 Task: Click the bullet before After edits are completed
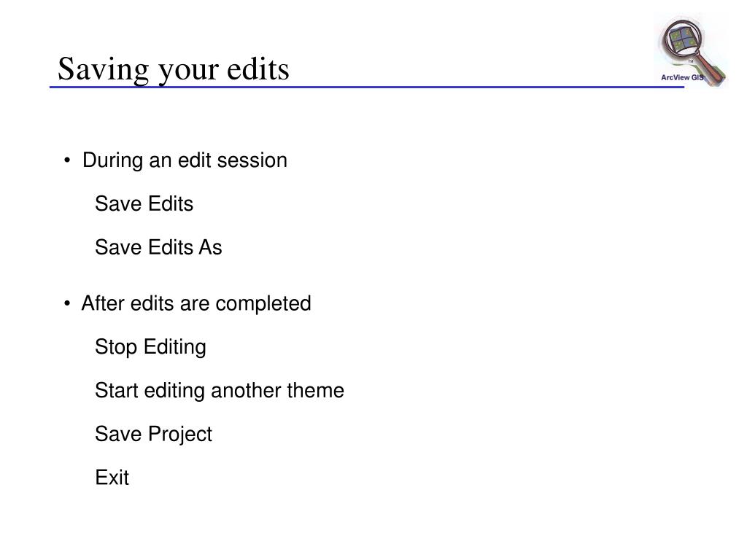pos(67,304)
